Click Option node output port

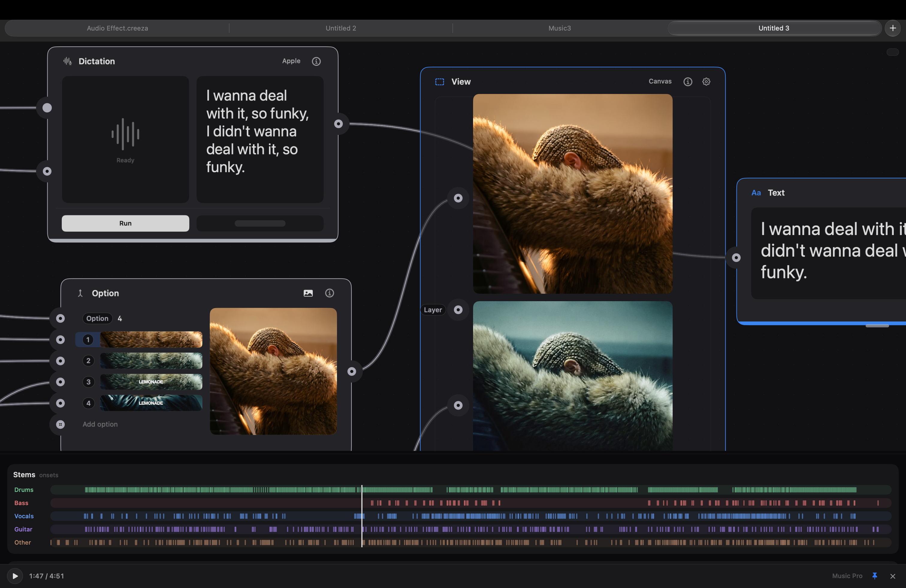coord(351,371)
